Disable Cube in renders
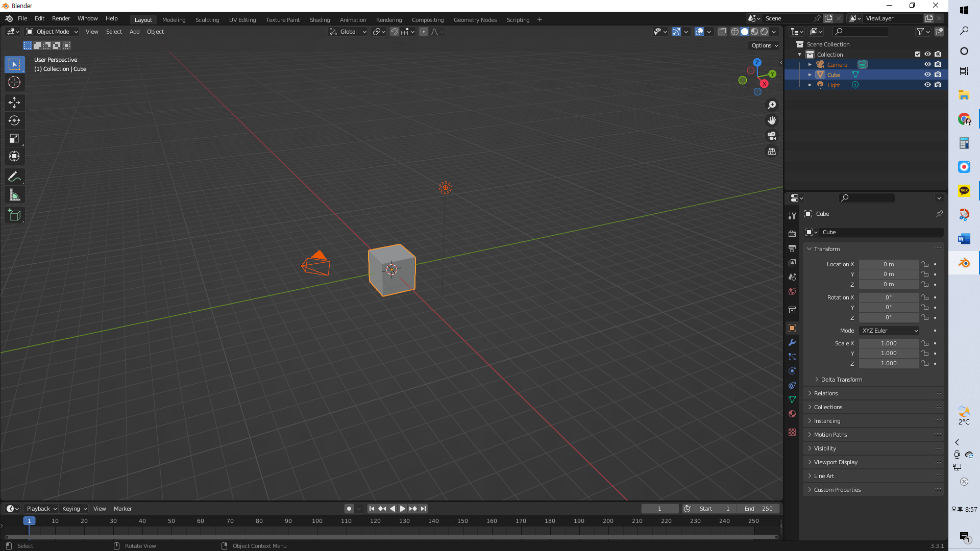 938,74
